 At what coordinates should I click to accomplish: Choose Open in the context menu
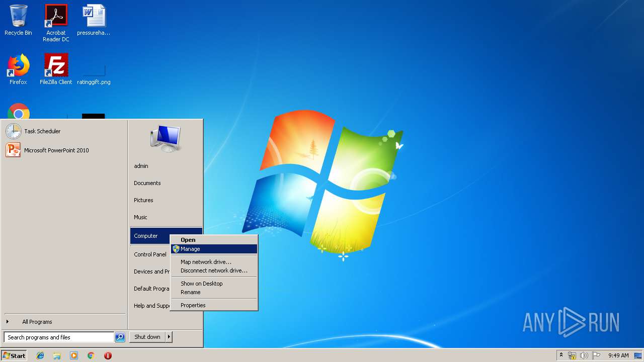click(x=214, y=240)
